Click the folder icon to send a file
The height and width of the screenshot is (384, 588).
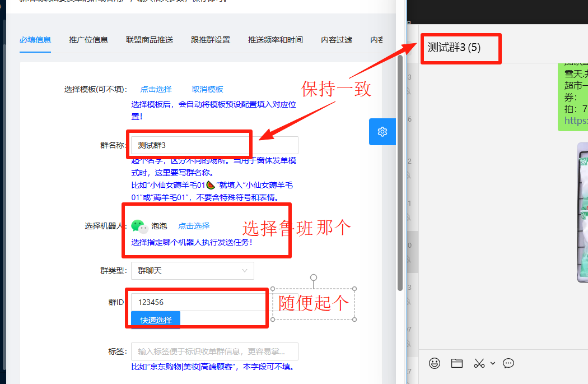pyautogui.click(x=457, y=363)
